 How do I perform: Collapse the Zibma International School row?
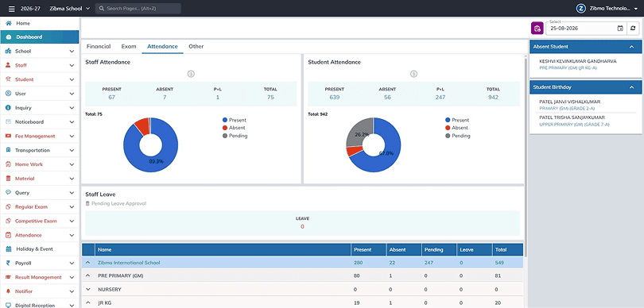88,263
